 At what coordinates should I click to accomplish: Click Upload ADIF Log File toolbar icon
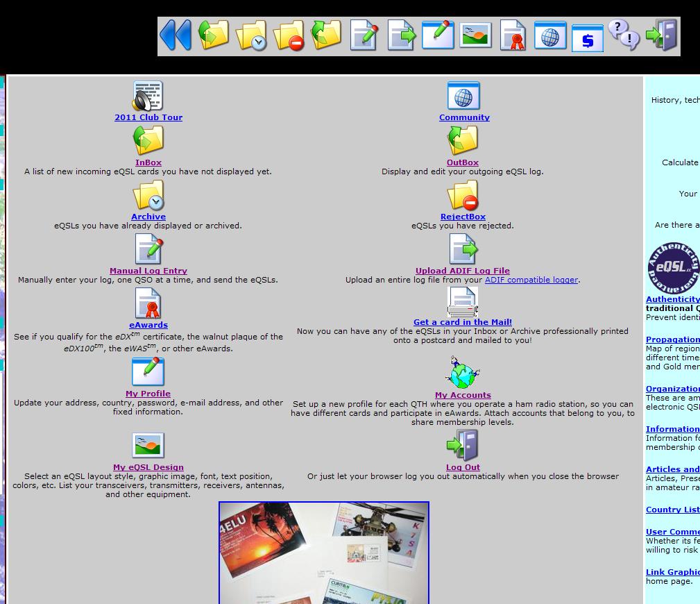click(402, 35)
